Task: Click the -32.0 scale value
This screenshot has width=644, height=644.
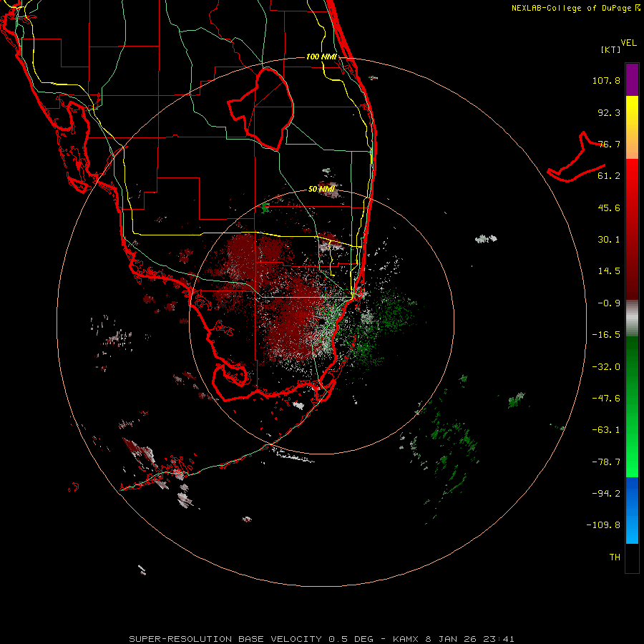Action: point(606,367)
